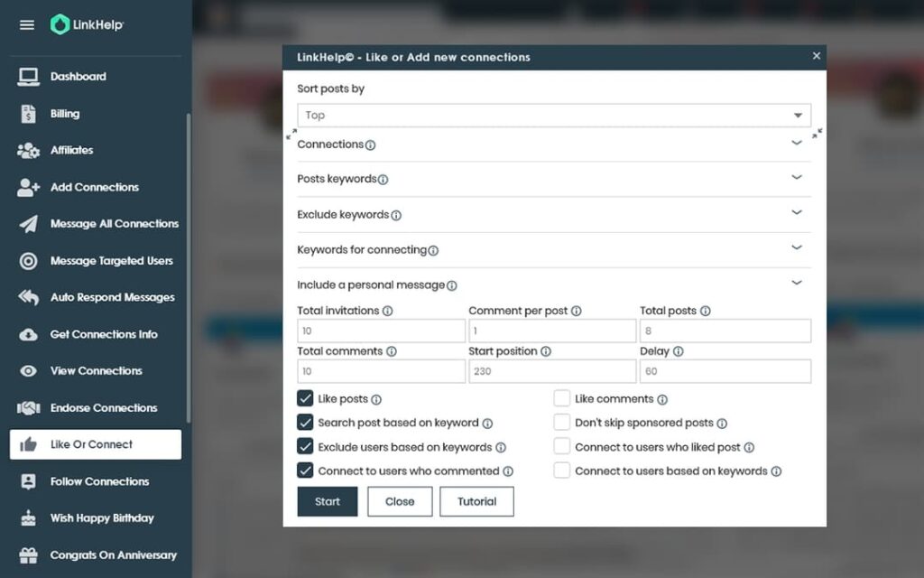Image resolution: width=924 pixels, height=578 pixels.
Task: Close the dialog with X button
Action: [816, 55]
